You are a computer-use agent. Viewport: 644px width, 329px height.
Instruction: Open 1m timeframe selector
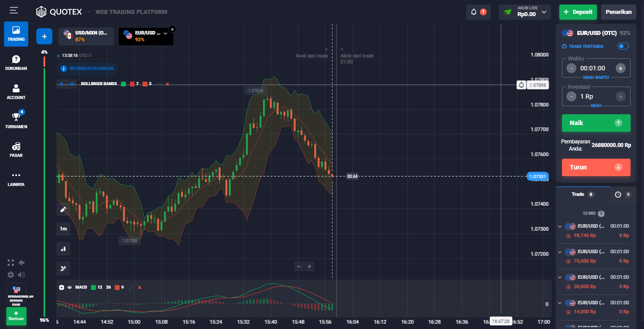coord(63,229)
